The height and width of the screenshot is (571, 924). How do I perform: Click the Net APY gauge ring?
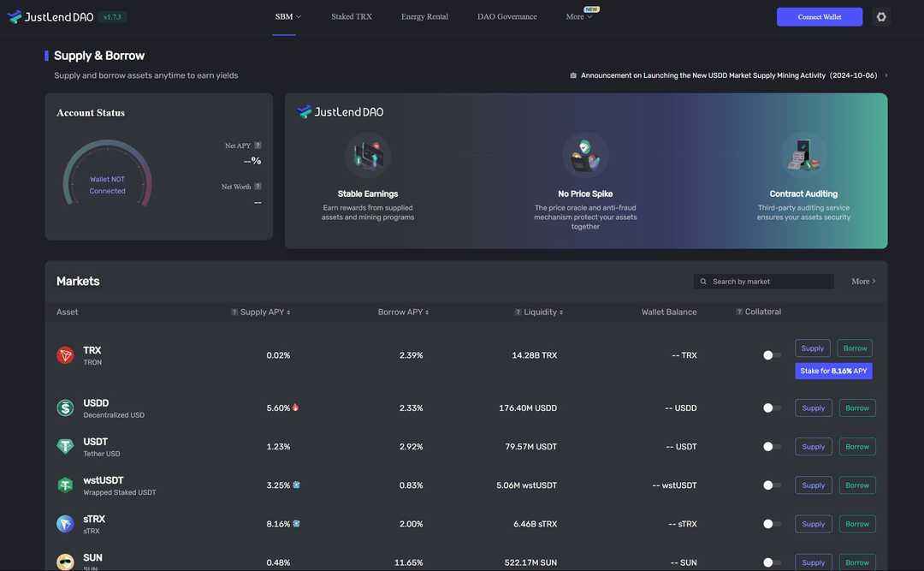click(107, 171)
